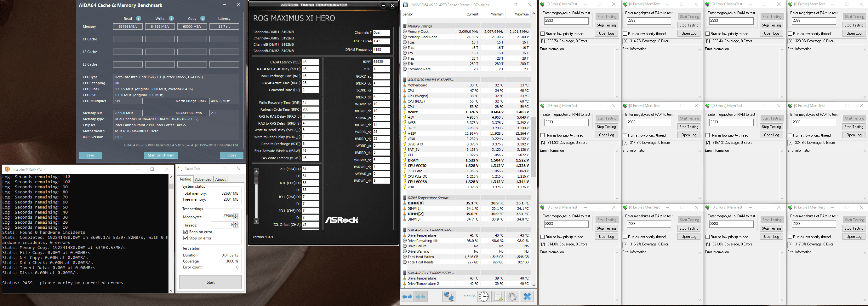Click HWiNFO expand columns arrows icon

click(407, 297)
